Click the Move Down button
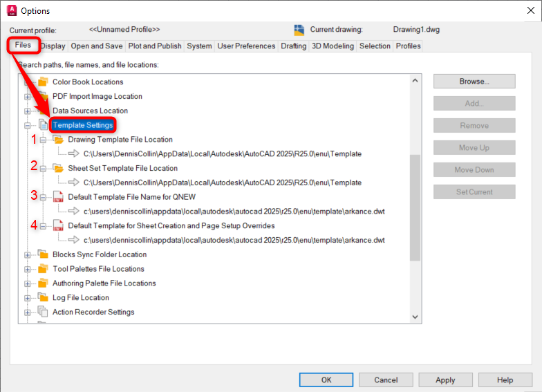This screenshot has width=542, height=392. [x=474, y=170]
